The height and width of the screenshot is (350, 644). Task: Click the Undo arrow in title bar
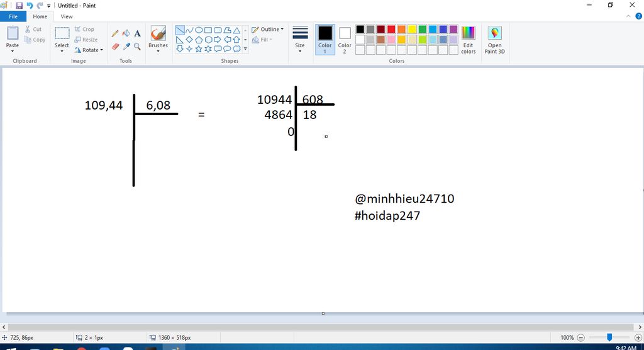point(30,5)
